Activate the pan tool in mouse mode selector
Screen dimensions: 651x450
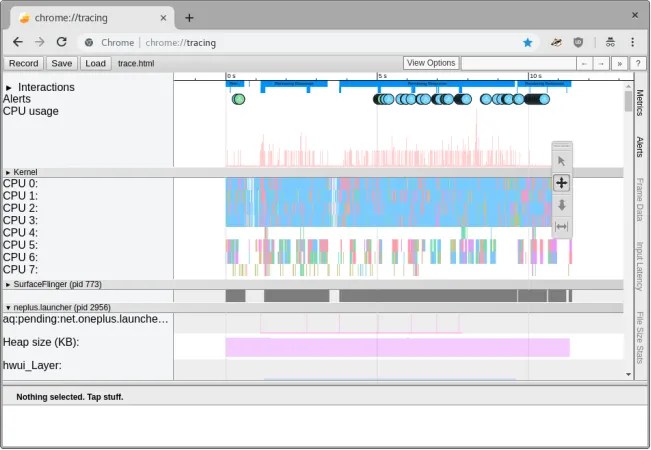(561, 183)
